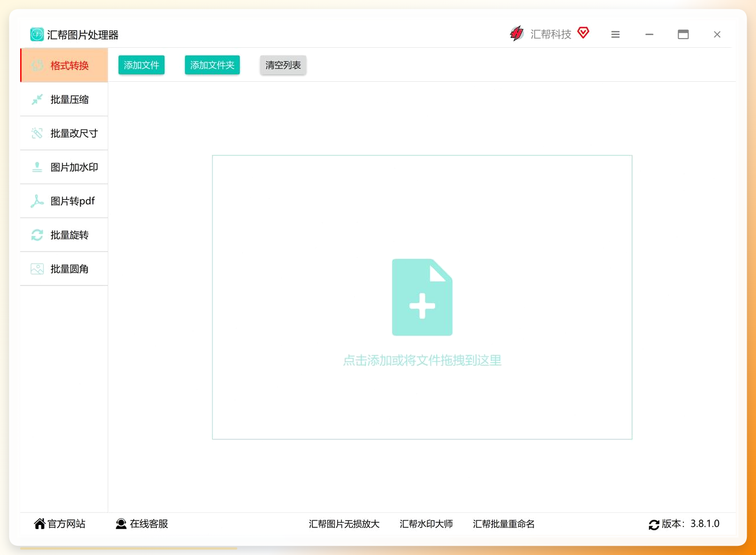The height and width of the screenshot is (555, 756).
Task: Click the 批量圆角 picture icon
Action: pyautogui.click(x=37, y=269)
